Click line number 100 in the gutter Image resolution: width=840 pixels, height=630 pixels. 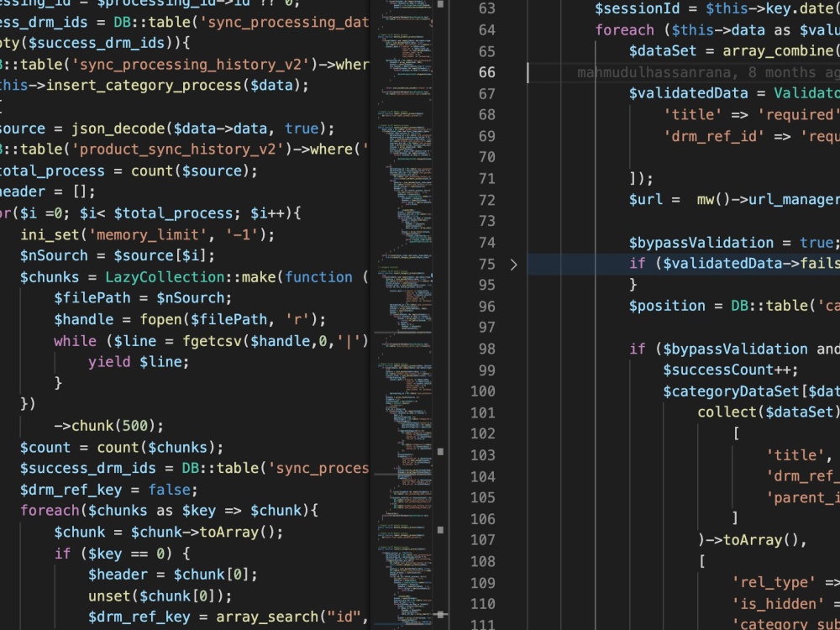click(483, 391)
